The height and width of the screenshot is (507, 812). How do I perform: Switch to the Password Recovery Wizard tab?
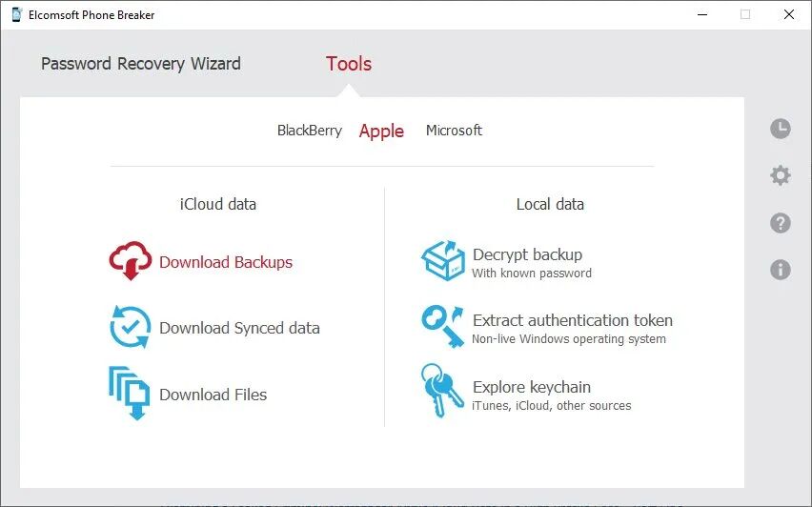[141, 64]
